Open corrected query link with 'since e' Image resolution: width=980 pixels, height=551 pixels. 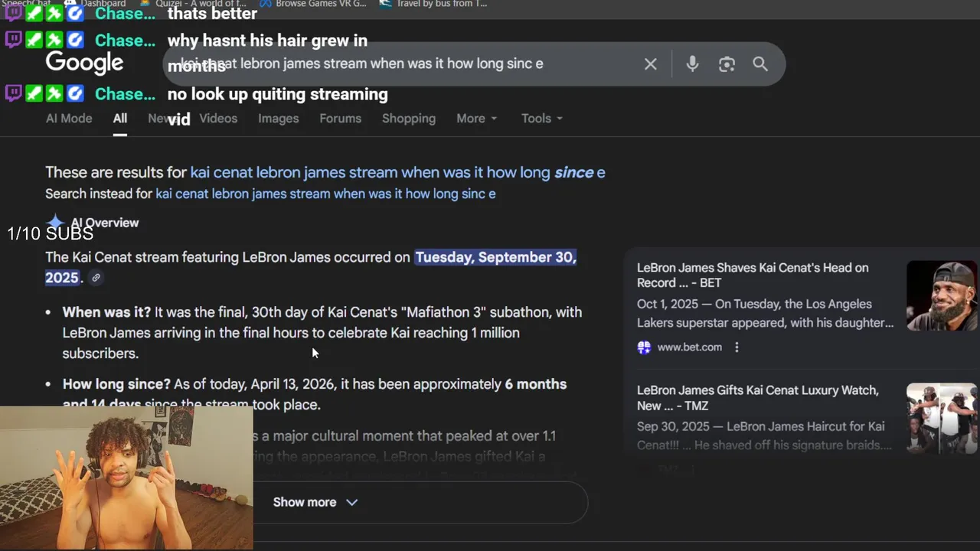[x=397, y=172]
